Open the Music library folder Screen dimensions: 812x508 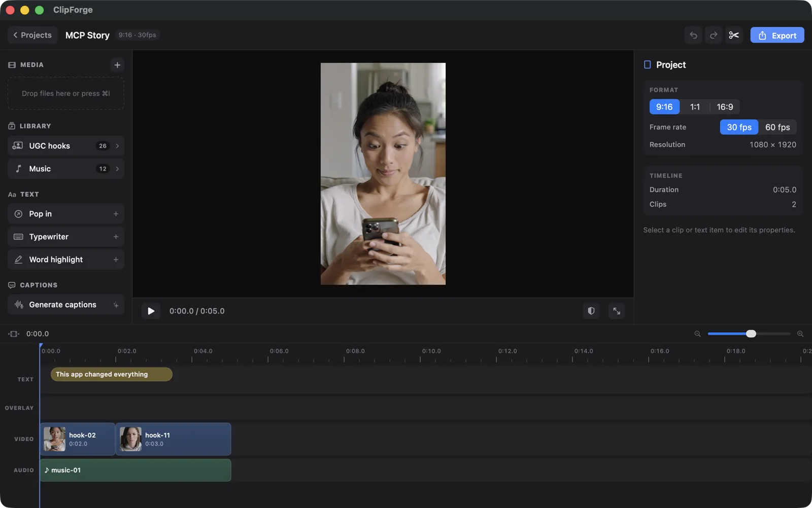(x=66, y=169)
